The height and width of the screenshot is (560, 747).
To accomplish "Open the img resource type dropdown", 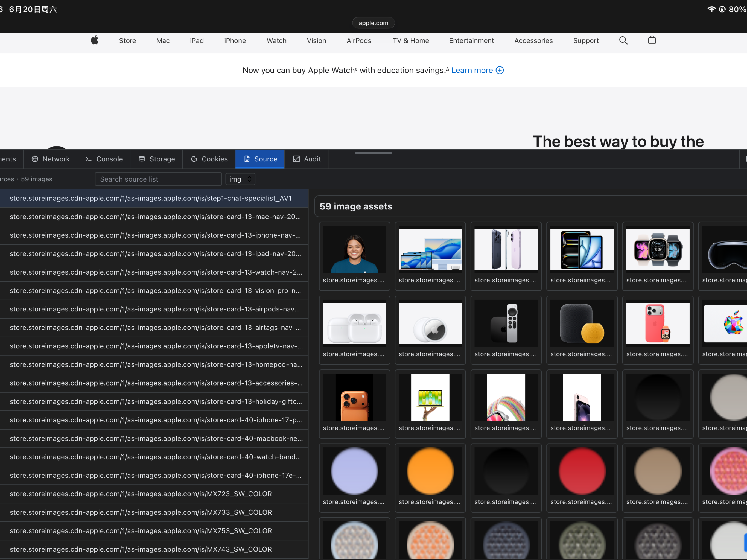I will point(240,179).
